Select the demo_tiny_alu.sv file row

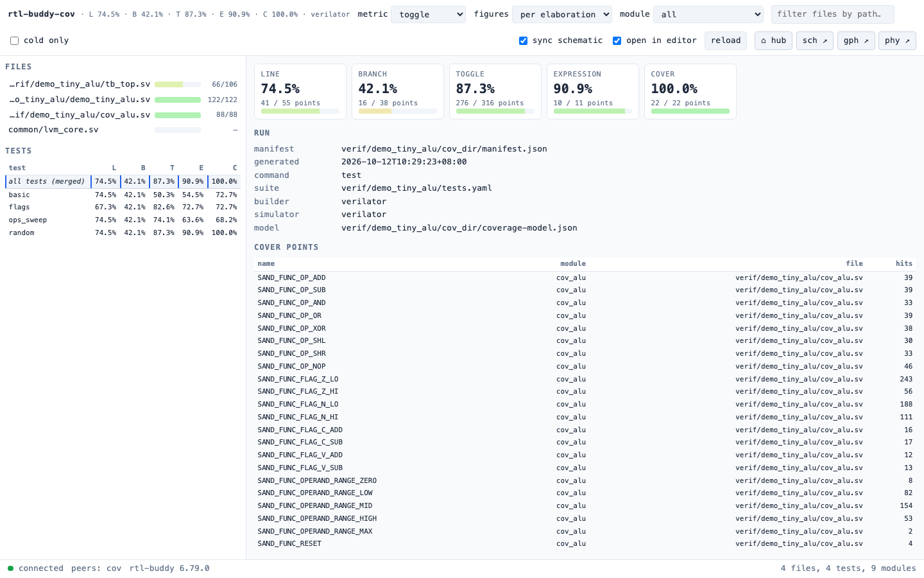123,100
